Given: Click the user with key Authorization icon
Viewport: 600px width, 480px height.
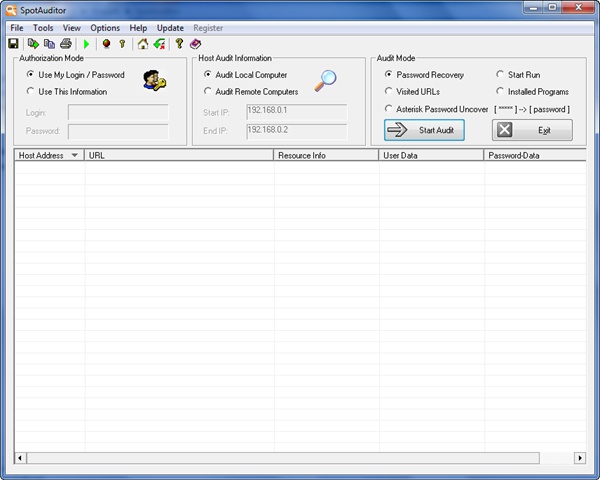Looking at the screenshot, I should 153,81.
